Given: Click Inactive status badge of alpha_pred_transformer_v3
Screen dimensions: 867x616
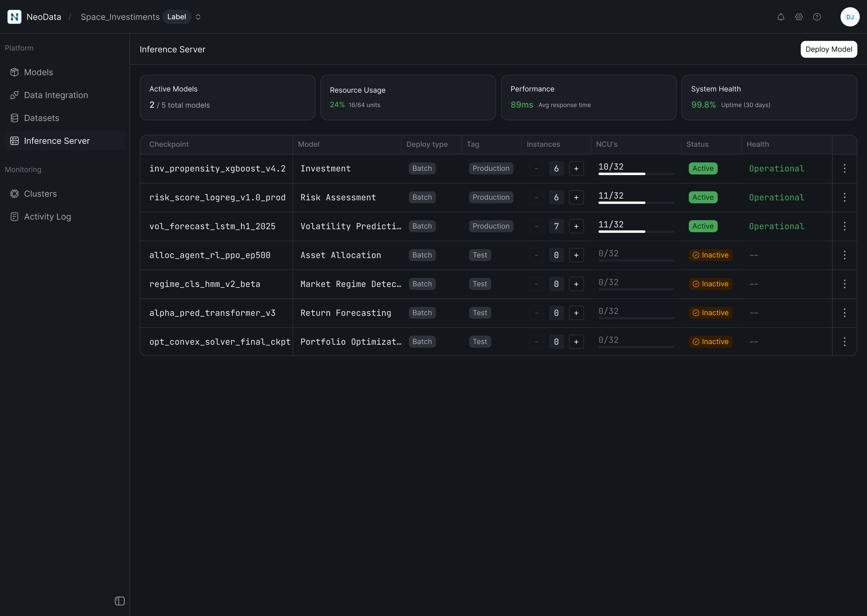Looking at the screenshot, I should tap(710, 313).
